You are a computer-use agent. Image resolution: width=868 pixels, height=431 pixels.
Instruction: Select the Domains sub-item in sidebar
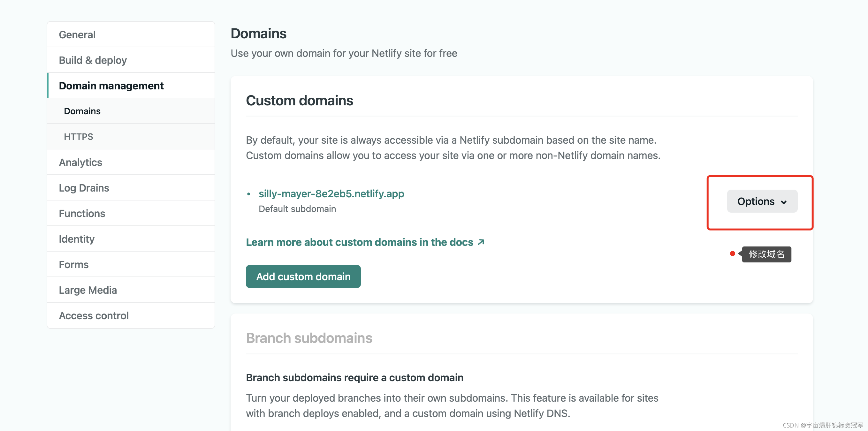click(82, 111)
